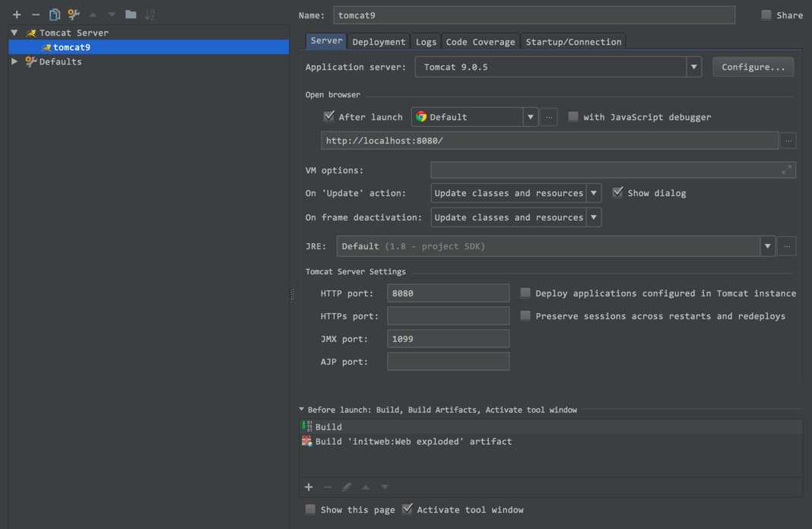Open the JRE browse ellipsis button

(x=787, y=246)
